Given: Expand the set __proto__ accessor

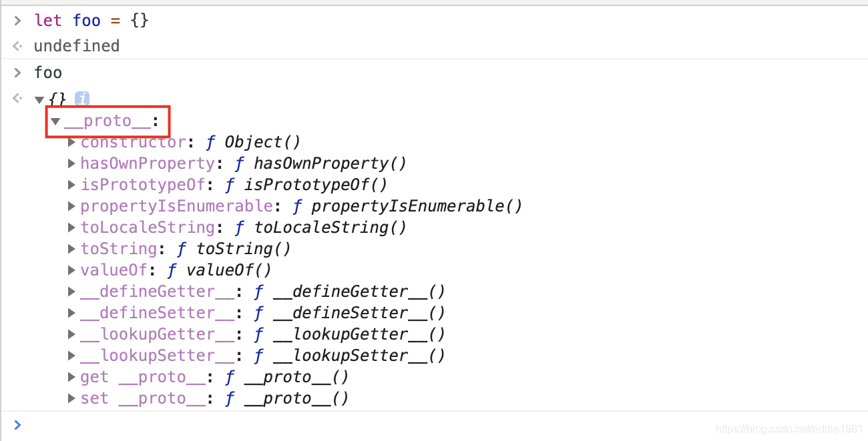Looking at the screenshot, I should [x=72, y=398].
